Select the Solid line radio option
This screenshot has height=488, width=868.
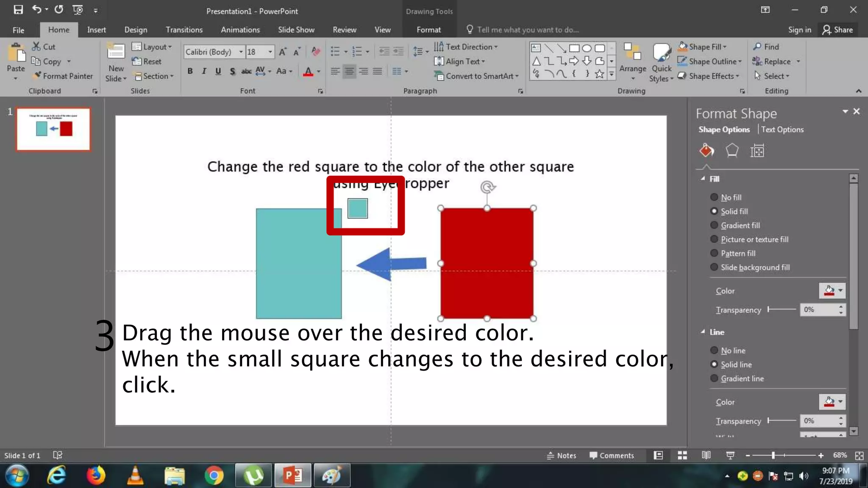(714, 364)
